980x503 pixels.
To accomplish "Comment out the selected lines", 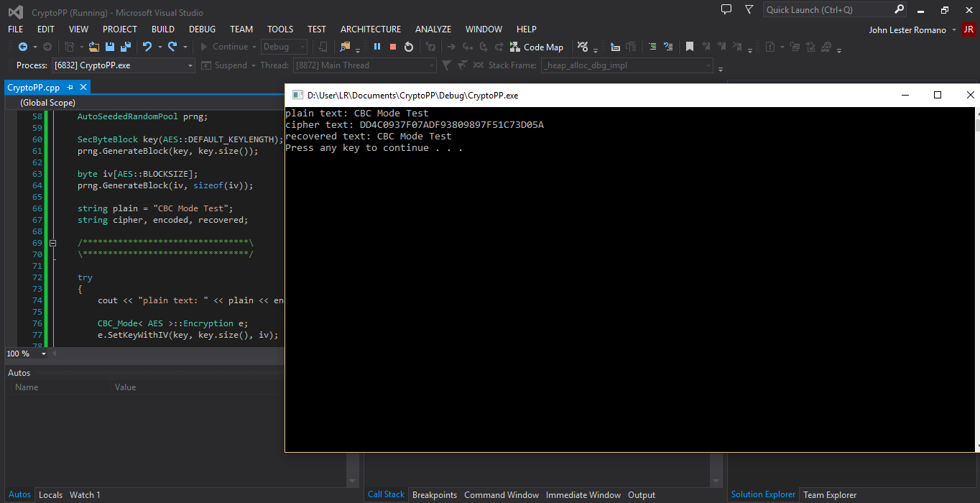I will (652, 47).
